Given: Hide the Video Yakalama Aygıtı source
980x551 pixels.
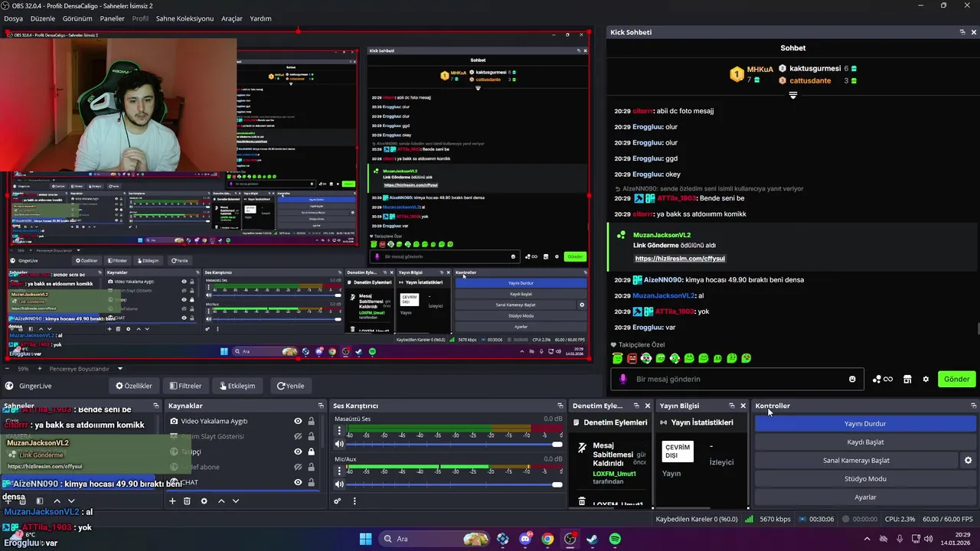Looking at the screenshot, I should (298, 421).
